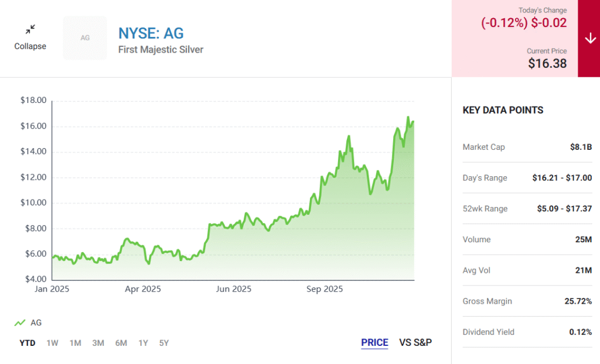
Task: Click the AG company logo thumbnail
Action: point(85,38)
